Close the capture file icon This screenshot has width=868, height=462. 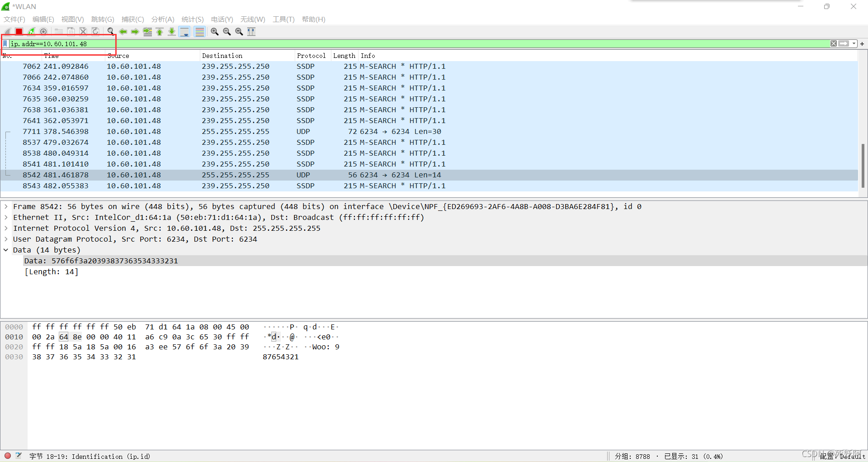click(83, 31)
